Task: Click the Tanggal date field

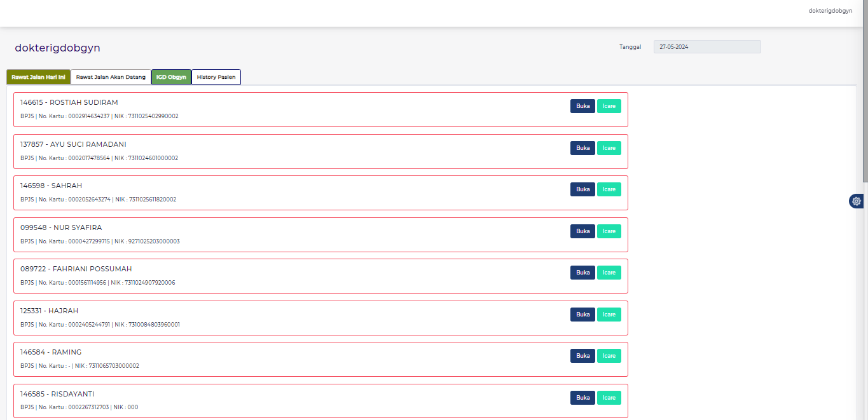Action: [706, 47]
